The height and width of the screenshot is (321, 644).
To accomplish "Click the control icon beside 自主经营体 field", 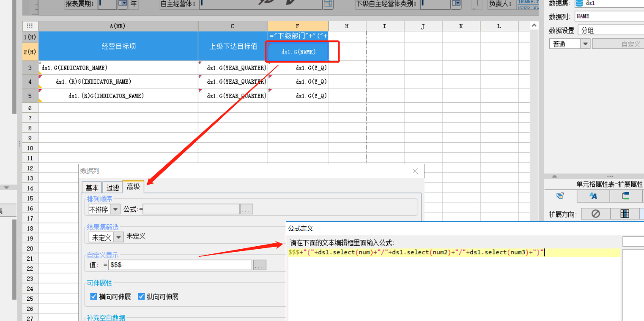I will point(328,4).
